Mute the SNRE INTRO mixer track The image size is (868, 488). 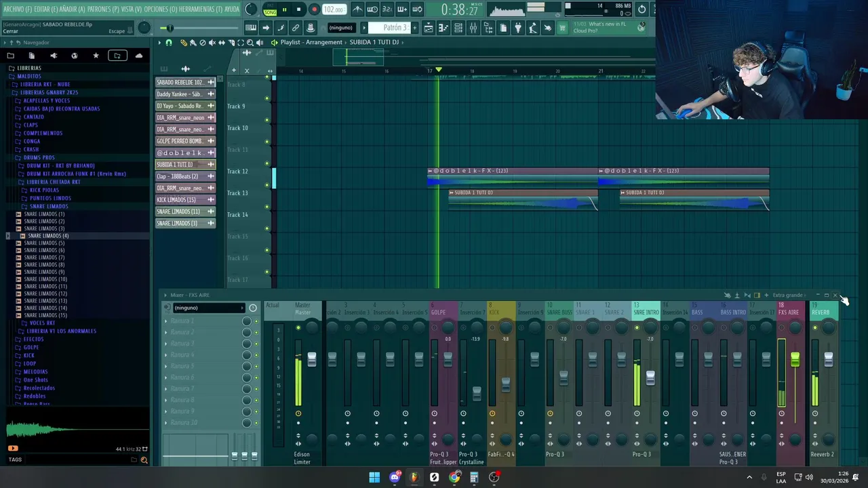pyautogui.click(x=636, y=328)
